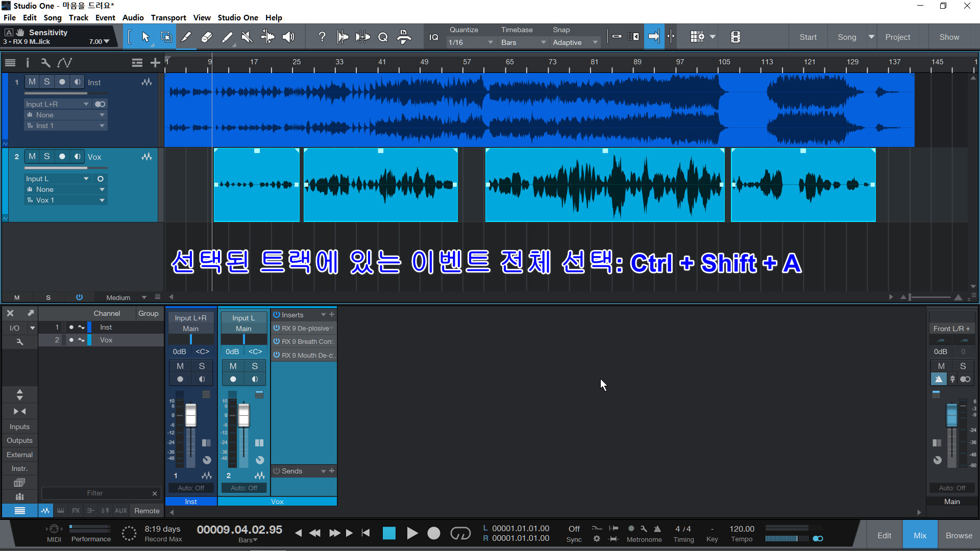This screenshot has width=980, height=551.
Task: Toggle RX 9 De-plosive power button
Action: click(x=277, y=328)
